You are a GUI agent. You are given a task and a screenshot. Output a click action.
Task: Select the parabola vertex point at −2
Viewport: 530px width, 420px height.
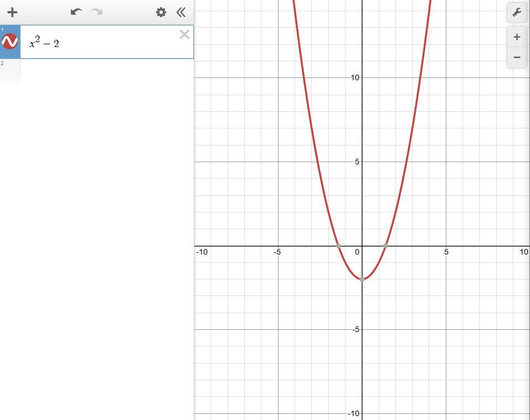click(362, 279)
